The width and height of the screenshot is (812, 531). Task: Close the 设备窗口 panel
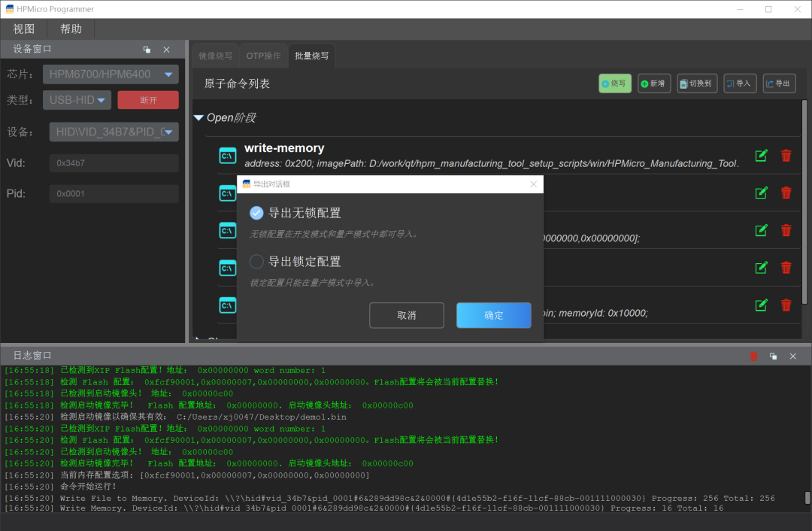point(166,50)
